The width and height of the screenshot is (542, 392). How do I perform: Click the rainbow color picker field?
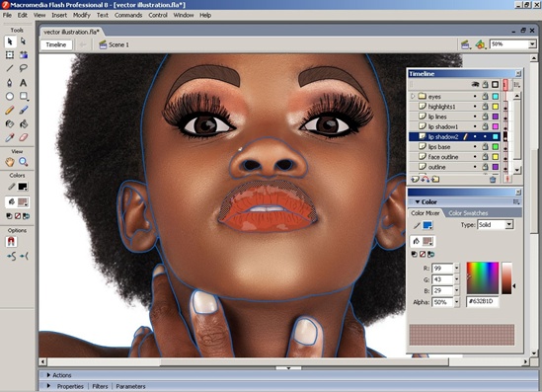(483, 277)
